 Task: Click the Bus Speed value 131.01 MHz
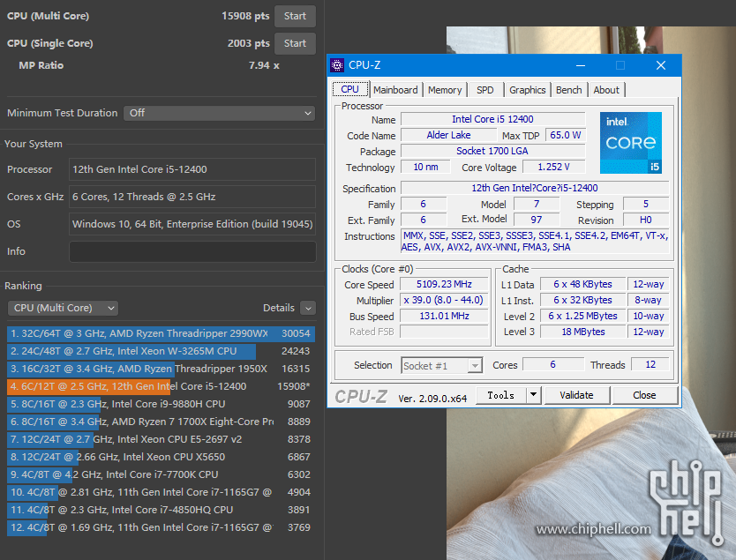pyautogui.click(x=444, y=316)
